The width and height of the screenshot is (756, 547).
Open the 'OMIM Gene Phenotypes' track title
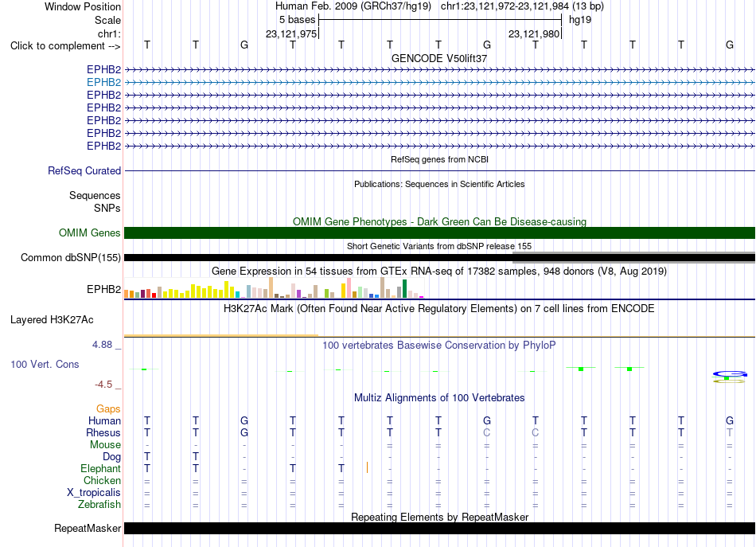tap(439, 221)
